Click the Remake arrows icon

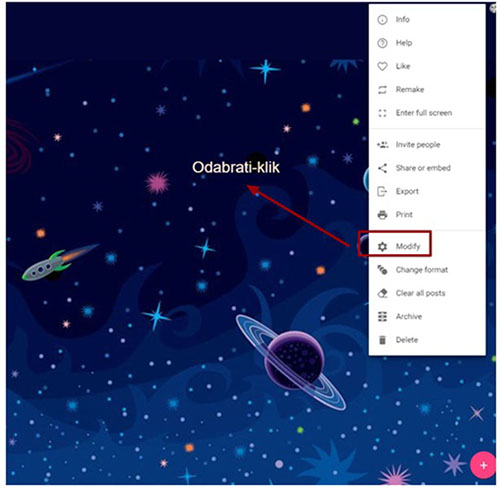tap(382, 90)
